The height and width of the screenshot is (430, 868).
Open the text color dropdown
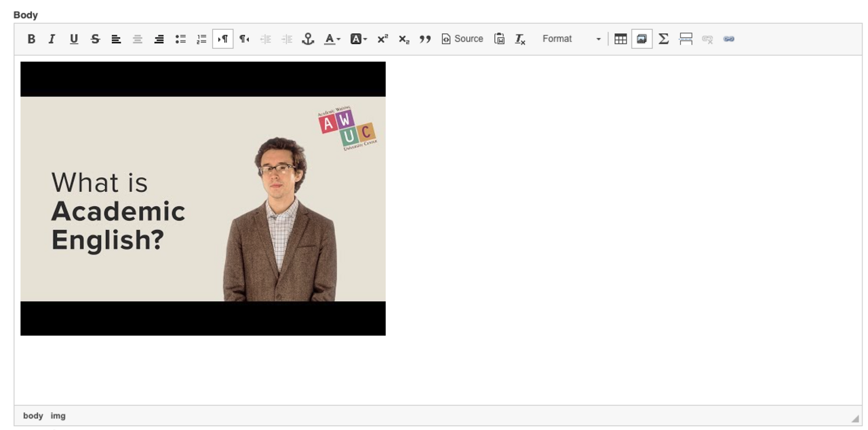pyautogui.click(x=332, y=39)
